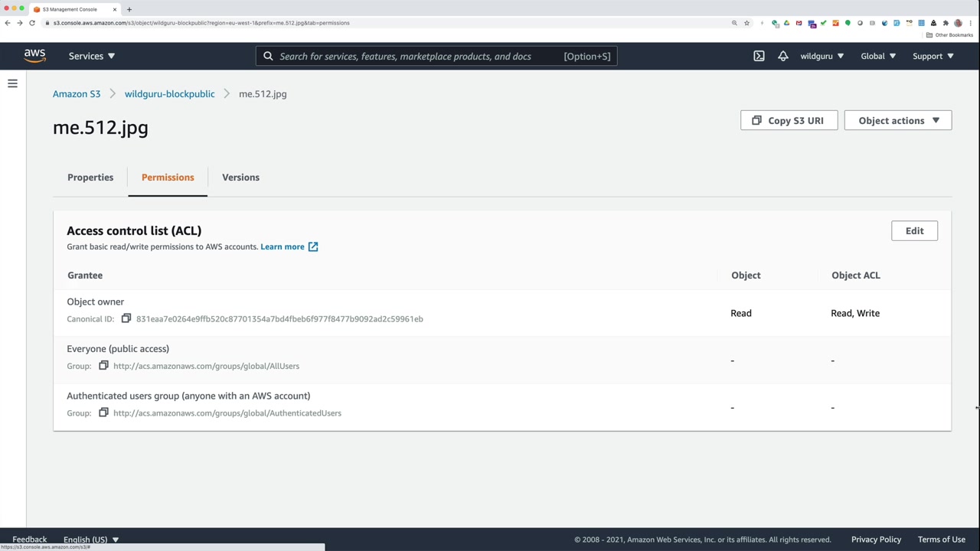980x551 pixels.
Task: Click the Authenticated users group label
Action: pos(188,396)
